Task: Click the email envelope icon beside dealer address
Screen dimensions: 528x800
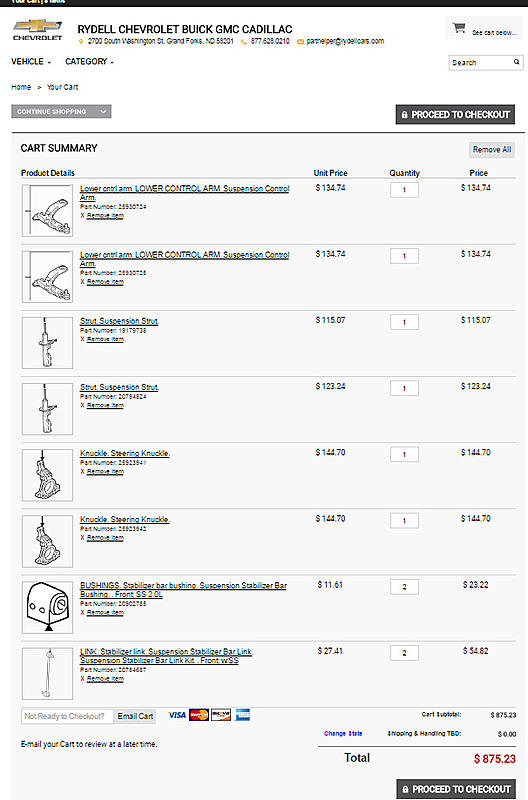Action: pyautogui.click(x=300, y=41)
